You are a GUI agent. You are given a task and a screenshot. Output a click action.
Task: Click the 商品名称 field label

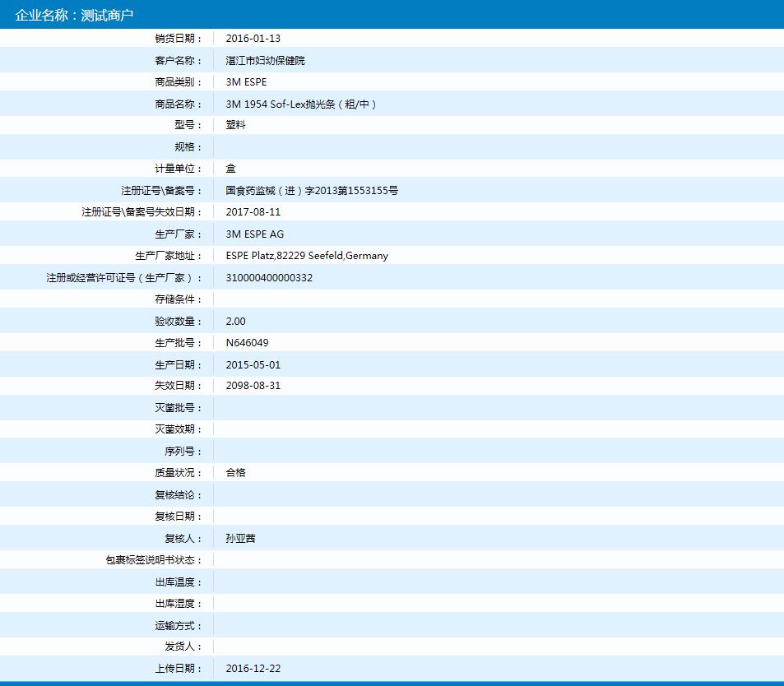[178, 104]
